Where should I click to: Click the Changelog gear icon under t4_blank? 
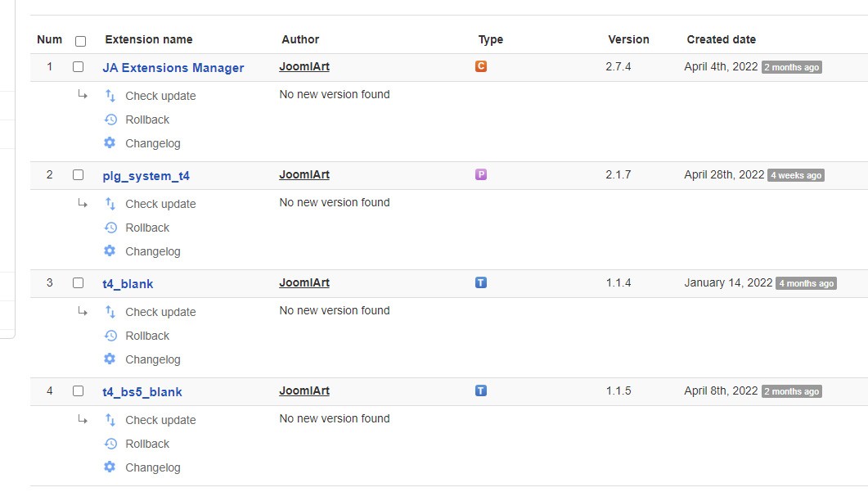(110, 359)
